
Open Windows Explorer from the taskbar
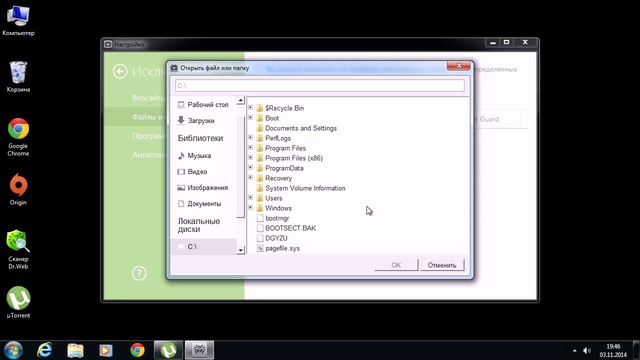tap(76, 350)
